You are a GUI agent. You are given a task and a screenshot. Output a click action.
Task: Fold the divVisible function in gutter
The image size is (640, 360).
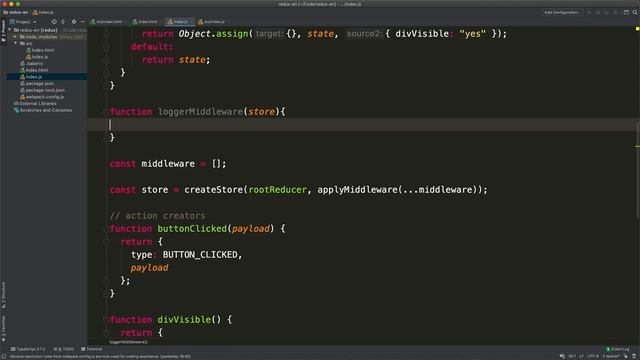(107, 320)
